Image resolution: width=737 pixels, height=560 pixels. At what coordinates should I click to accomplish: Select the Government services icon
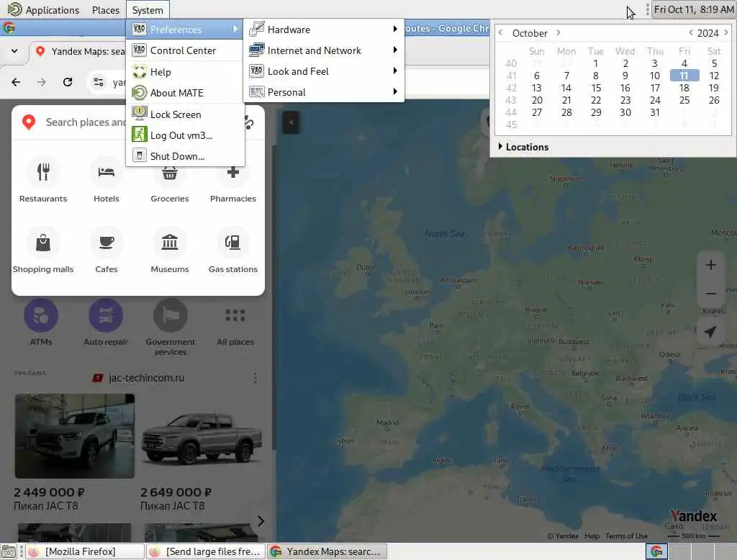[171, 315]
